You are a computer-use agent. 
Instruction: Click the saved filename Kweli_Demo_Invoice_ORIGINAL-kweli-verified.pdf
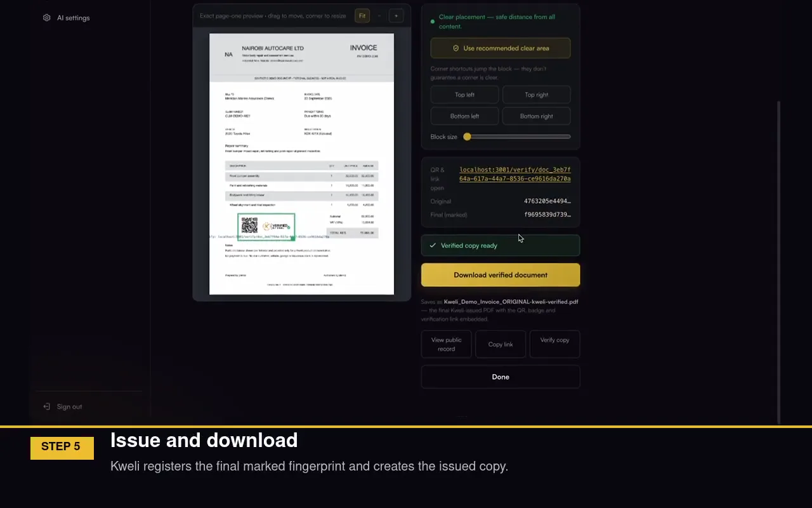coord(511,302)
